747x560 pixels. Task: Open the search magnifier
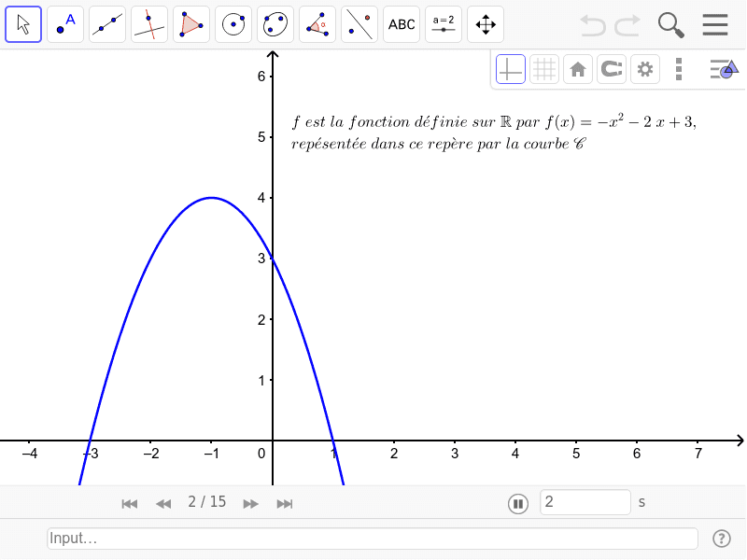coord(670,25)
